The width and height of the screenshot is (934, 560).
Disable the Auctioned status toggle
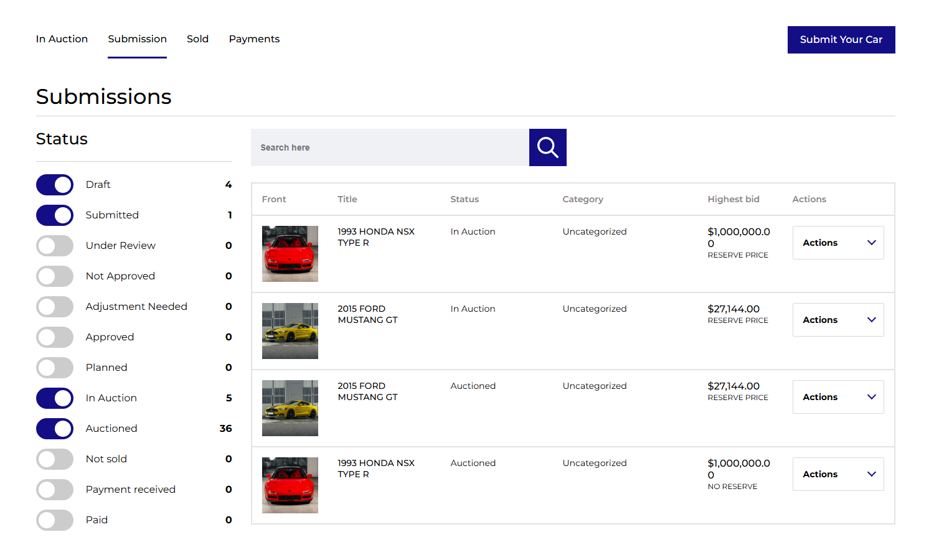coord(55,429)
